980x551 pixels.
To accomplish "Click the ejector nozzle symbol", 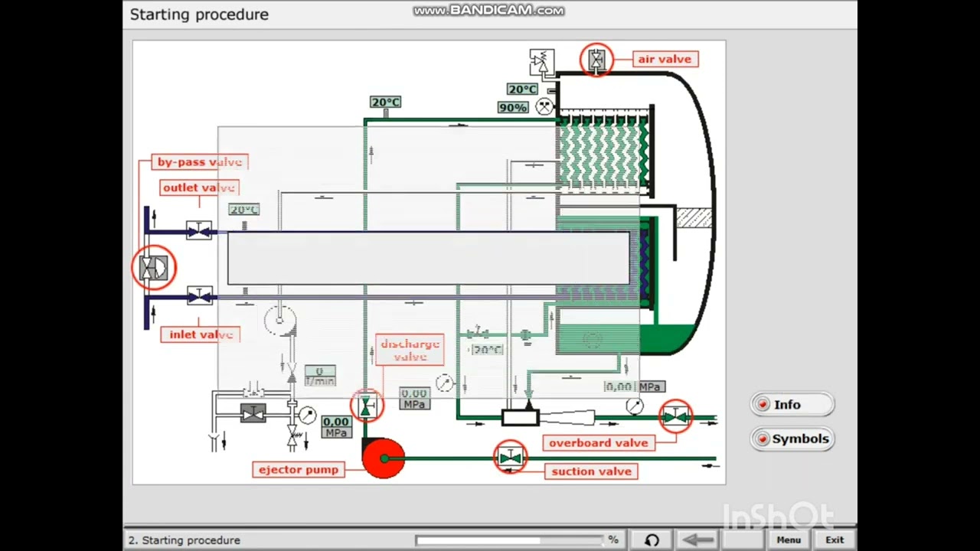I will click(549, 418).
